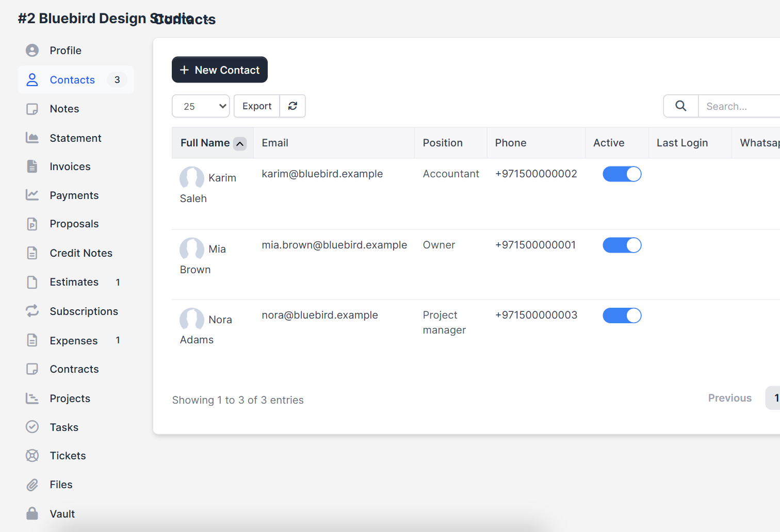Click the Profile icon in sidebar
The height and width of the screenshot is (532, 780).
coord(32,51)
